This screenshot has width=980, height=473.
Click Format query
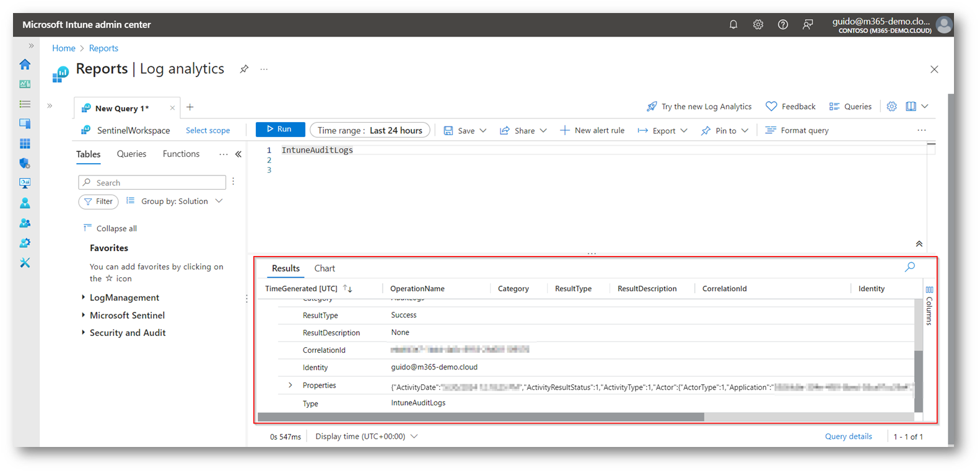[x=797, y=131]
